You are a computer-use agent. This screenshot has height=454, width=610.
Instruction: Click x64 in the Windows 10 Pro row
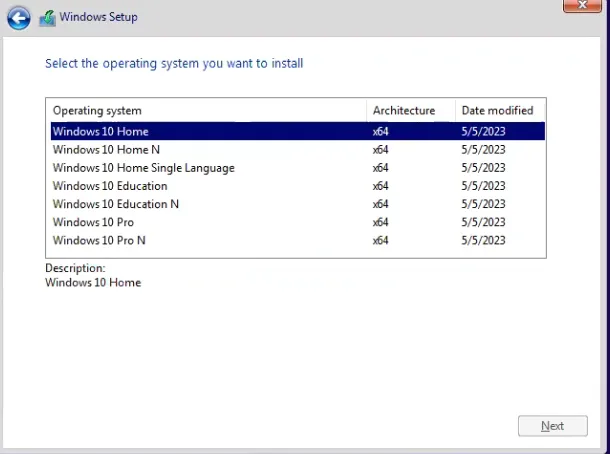380,222
